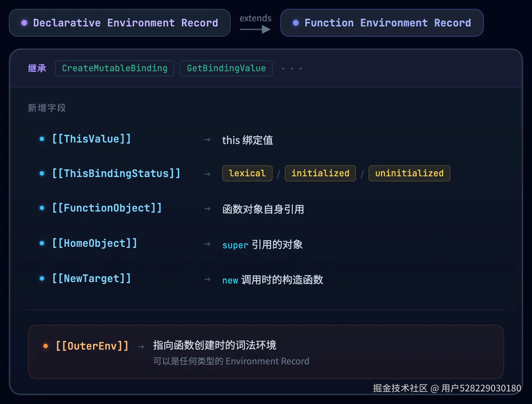The height and width of the screenshot is (404, 532).
Task: Click the Declarative Environment Record box
Action: point(120,23)
